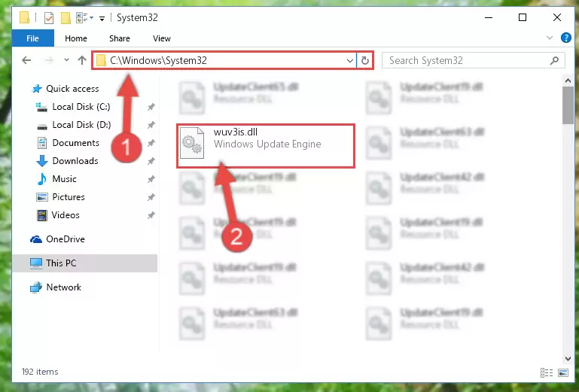Maximize the System32 window
579x392 pixels.
coord(523,17)
